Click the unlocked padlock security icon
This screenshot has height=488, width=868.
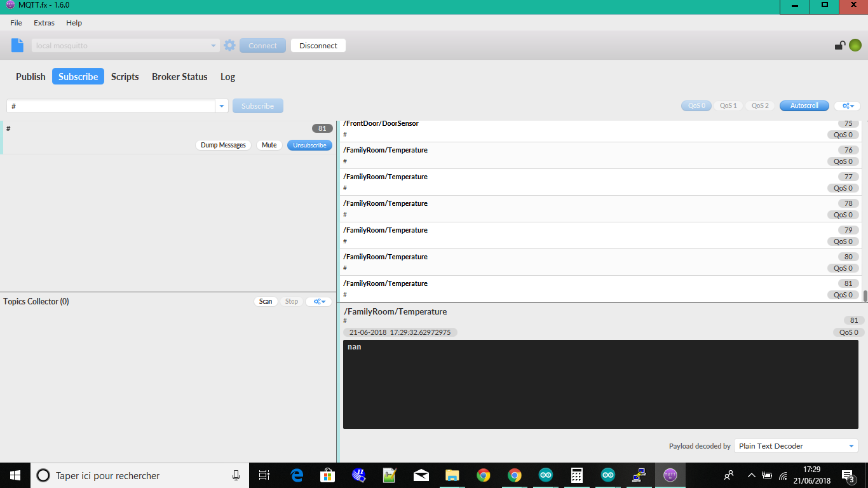[x=839, y=44]
